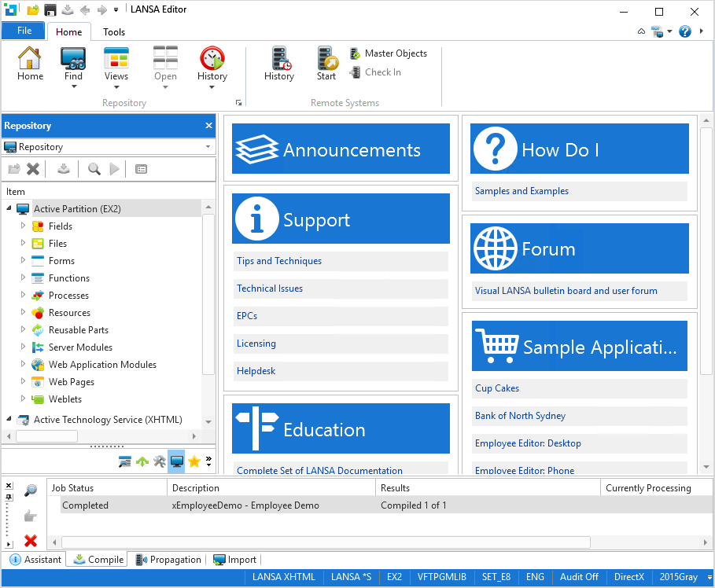Click the Education signpost tile
The height and width of the screenshot is (588, 715).
click(341, 428)
